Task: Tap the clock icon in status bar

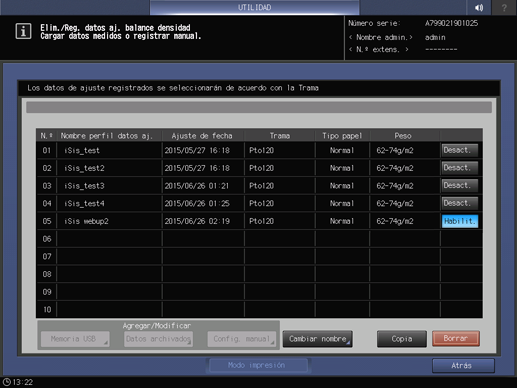Action: (7, 382)
